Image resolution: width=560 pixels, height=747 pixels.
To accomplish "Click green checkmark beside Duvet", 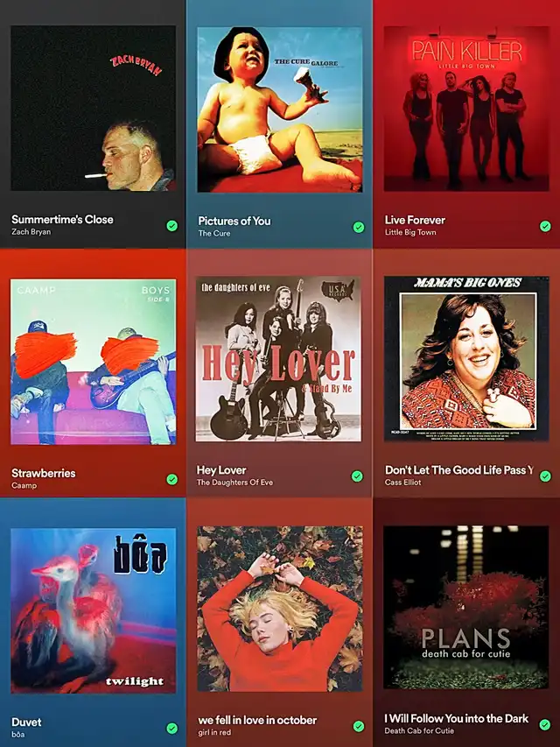I will [171, 728].
